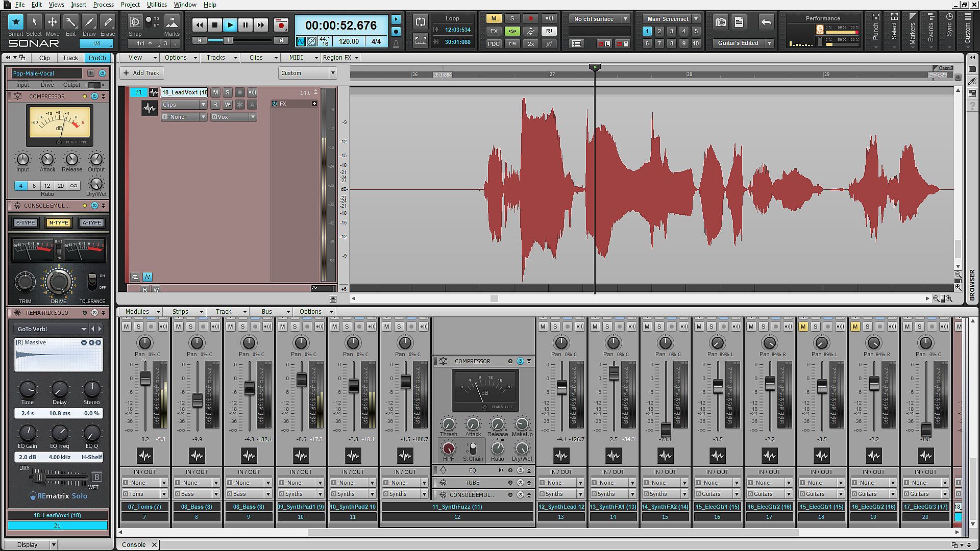The width and height of the screenshot is (980, 551).
Task: Open the Custom track control dropdown
Action: tap(308, 73)
